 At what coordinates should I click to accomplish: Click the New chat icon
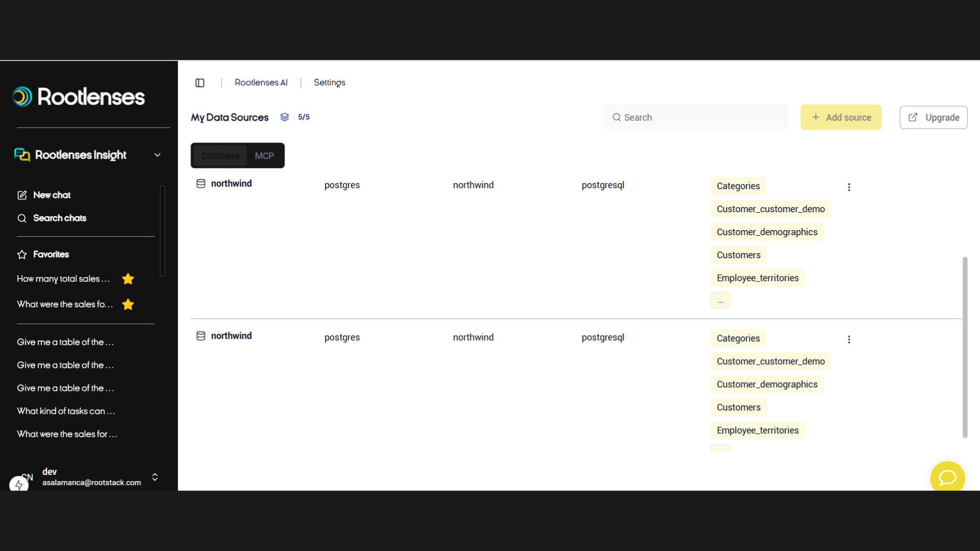(x=22, y=195)
